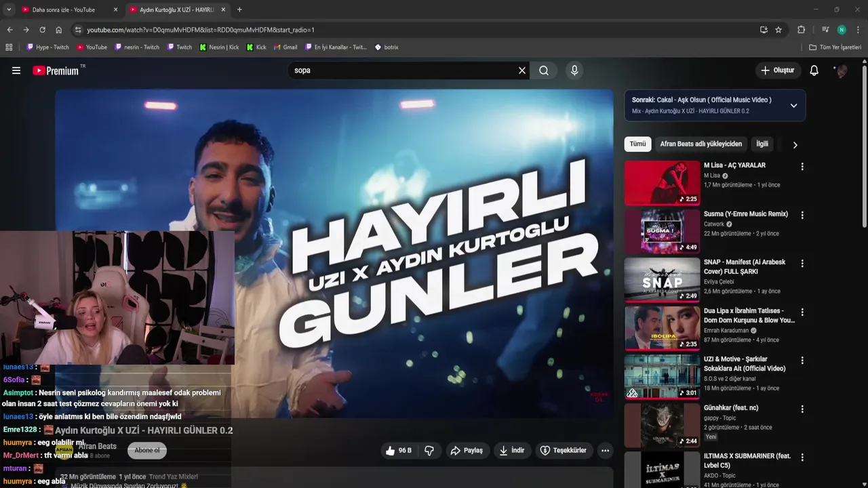Open the YouTube account avatar menu

(x=841, y=70)
